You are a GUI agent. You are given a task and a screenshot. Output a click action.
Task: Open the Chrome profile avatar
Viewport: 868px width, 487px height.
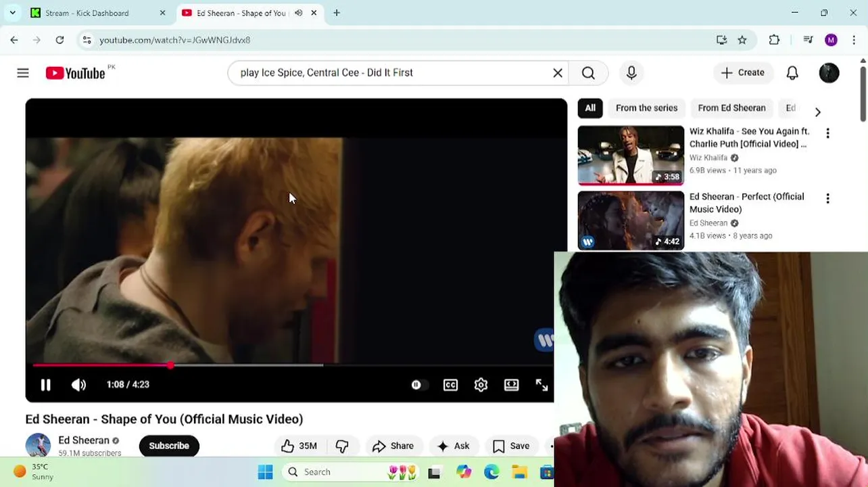coord(831,40)
